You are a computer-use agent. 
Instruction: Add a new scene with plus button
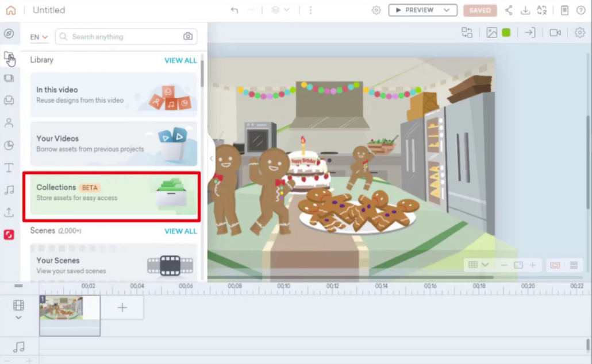pos(122,308)
